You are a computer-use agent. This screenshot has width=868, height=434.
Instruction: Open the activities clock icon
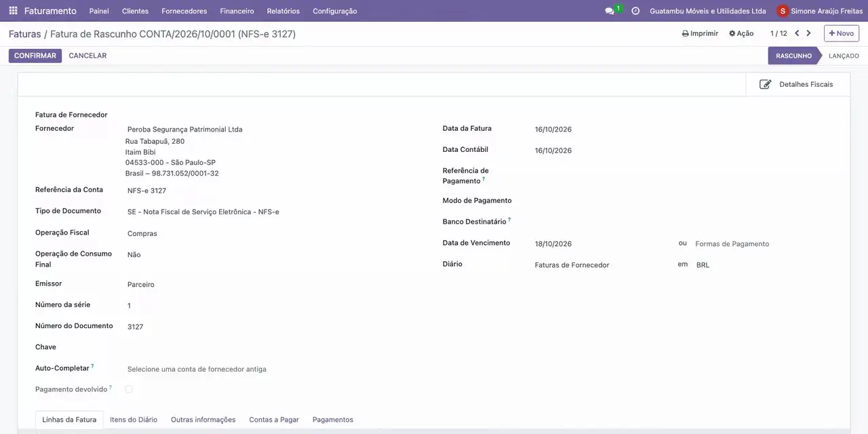tap(635, 11)
